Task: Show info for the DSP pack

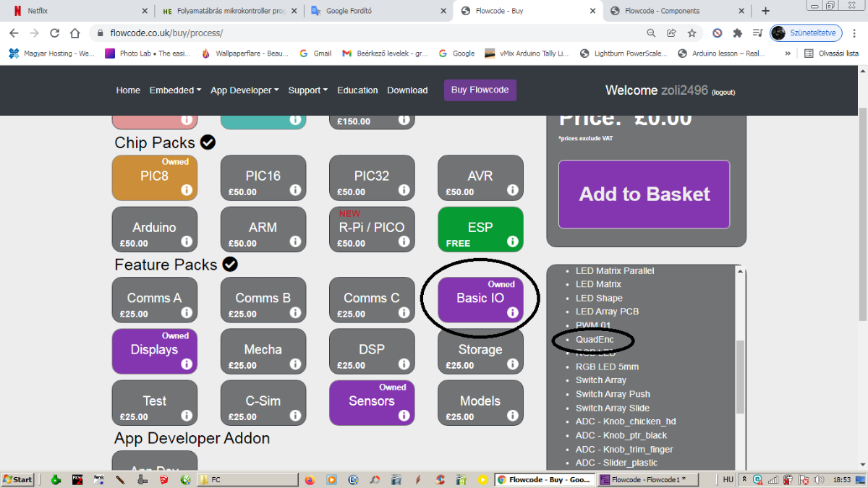Action: point(404,364)
